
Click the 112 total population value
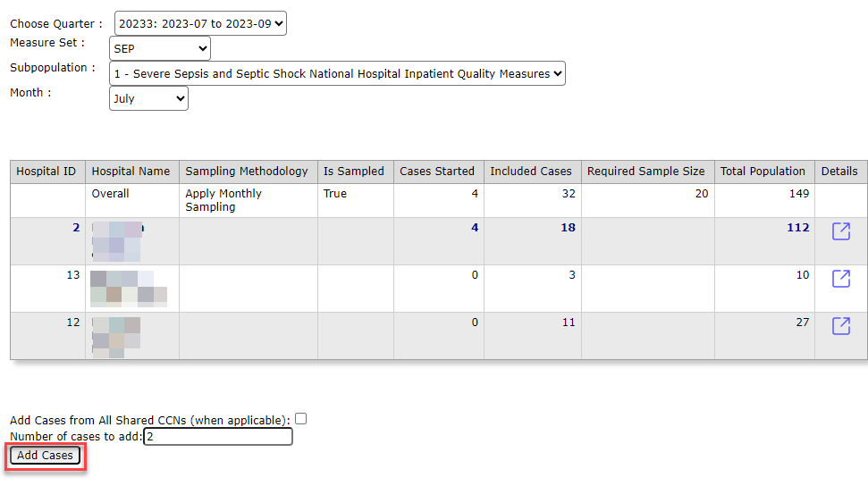797,228
